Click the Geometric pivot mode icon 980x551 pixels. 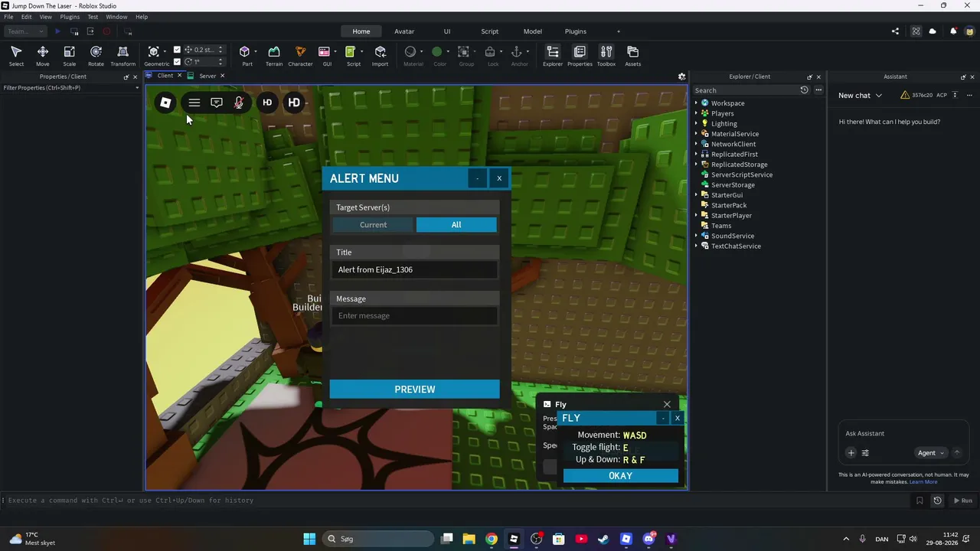154,52
